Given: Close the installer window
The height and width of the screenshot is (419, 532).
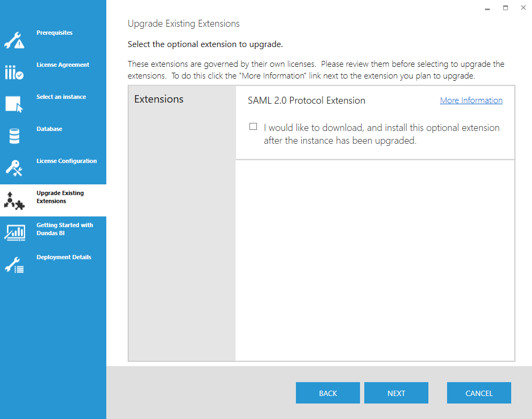Looking at the screenshot, I should [523, 8].
